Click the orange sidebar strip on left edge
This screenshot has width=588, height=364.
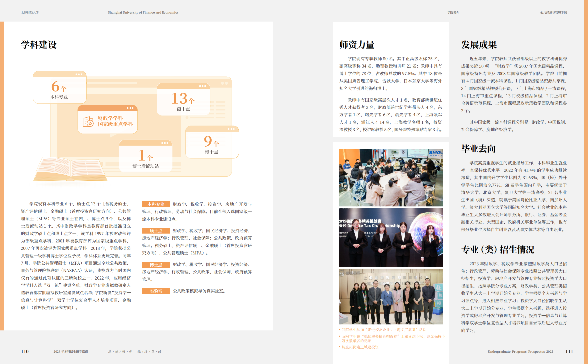[2, 182]
